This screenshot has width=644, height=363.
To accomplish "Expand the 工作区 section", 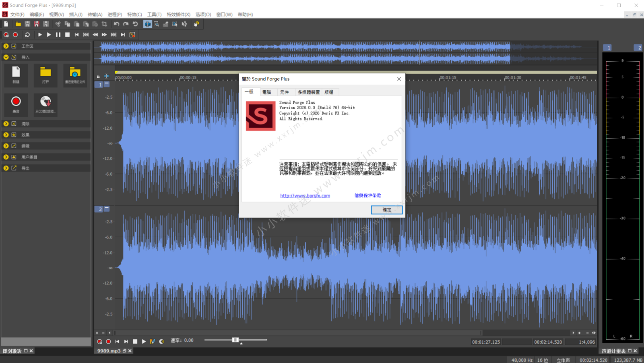I will pyautogui.click(x=6, y=46).
